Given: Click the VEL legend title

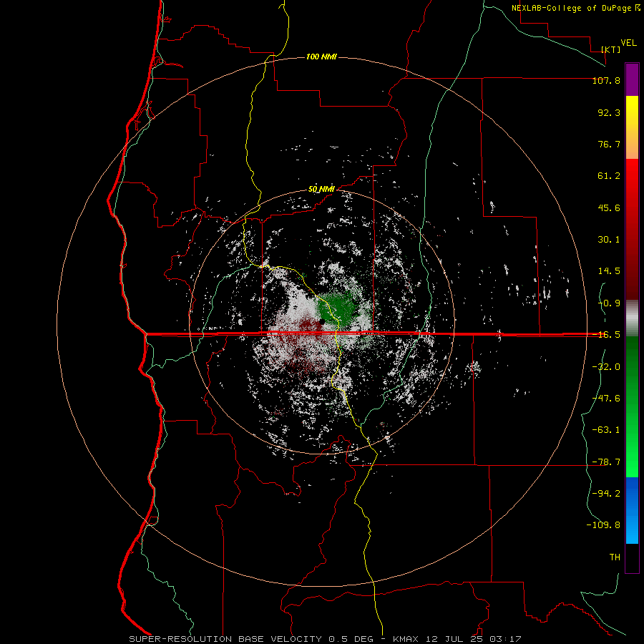Looking at the screenshot, I should [628, 43].
